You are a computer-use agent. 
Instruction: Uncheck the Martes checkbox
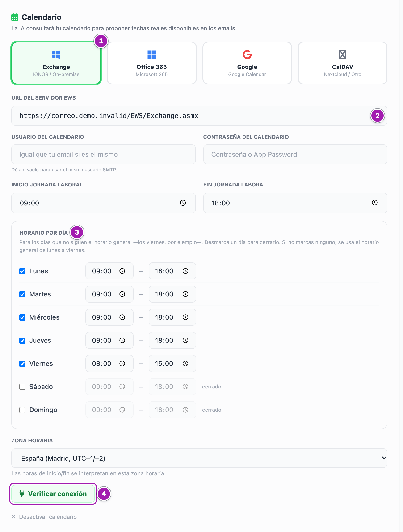(x=22, y=294)
